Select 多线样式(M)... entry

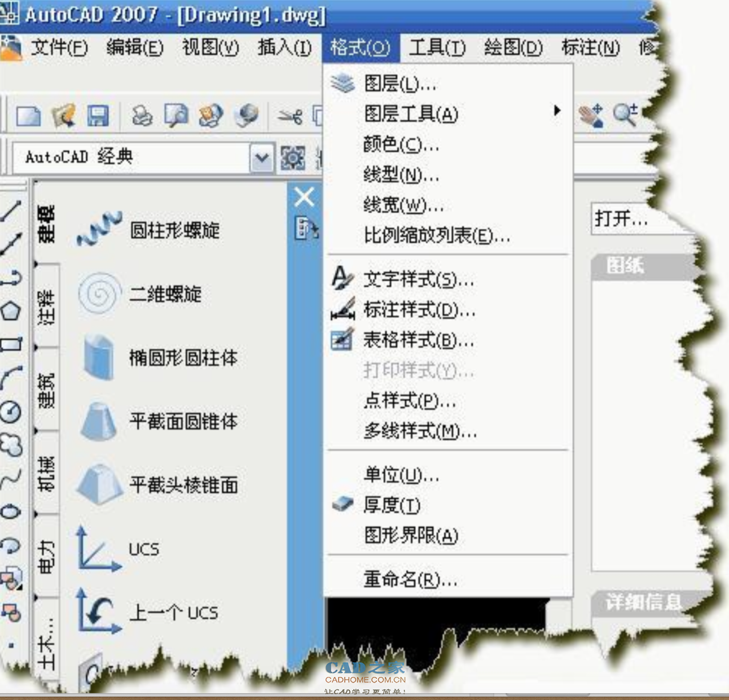coord(449,432)
